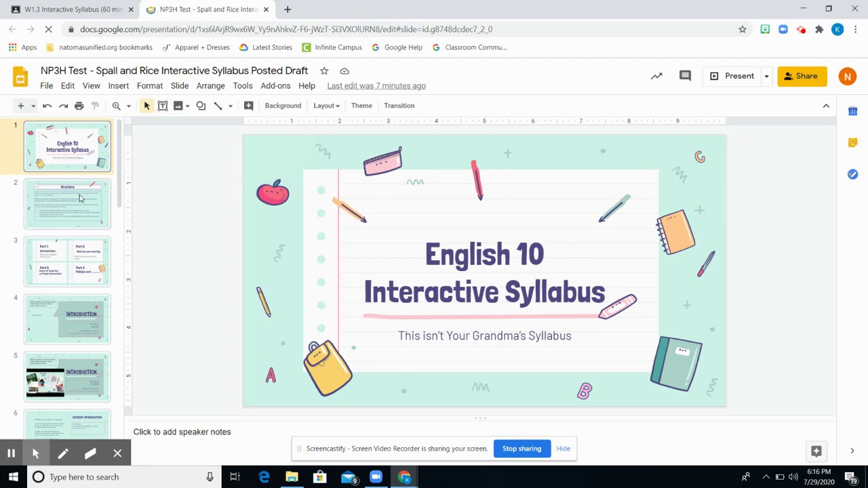Check the document cloud save status icon
This screenshot has width=868, height=488.
pyautogui.click(x=344, y=70)
